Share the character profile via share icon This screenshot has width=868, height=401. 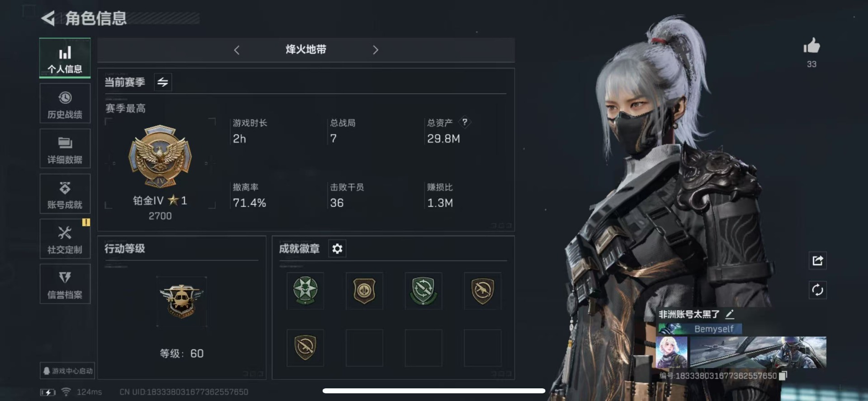click(x=817, y=260)
